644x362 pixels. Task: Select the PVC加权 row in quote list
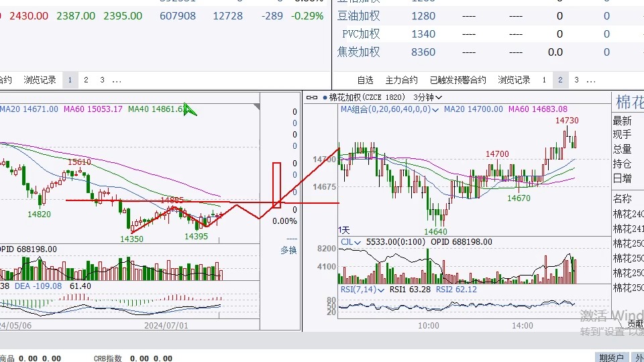tap(360, 34)
